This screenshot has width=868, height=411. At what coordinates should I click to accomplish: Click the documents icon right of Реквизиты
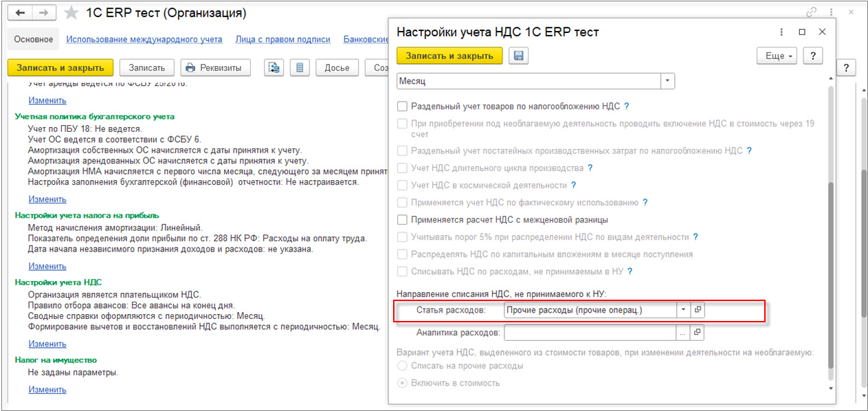tap(275, 67)
